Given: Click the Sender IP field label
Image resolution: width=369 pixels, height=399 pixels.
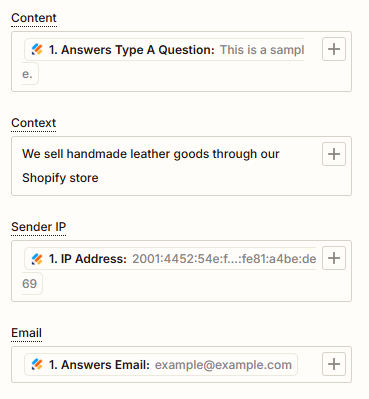Looking at the screenshot, I should (x=38, y=227).
